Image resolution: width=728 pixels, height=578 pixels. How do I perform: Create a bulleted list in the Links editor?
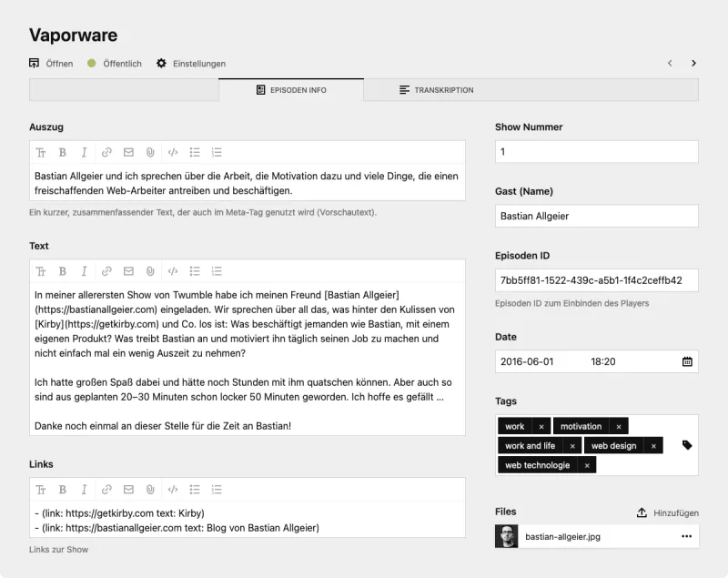195,489
